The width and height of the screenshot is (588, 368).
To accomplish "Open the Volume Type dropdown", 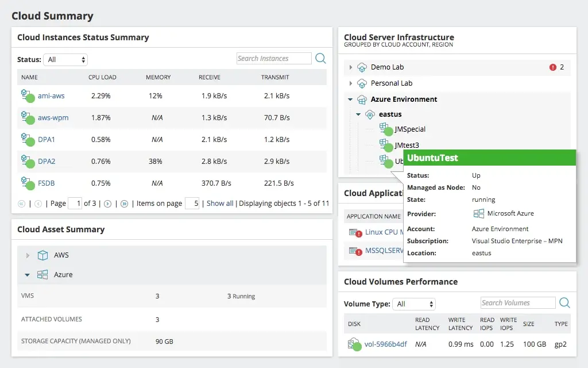I will [x=414, y=304].
